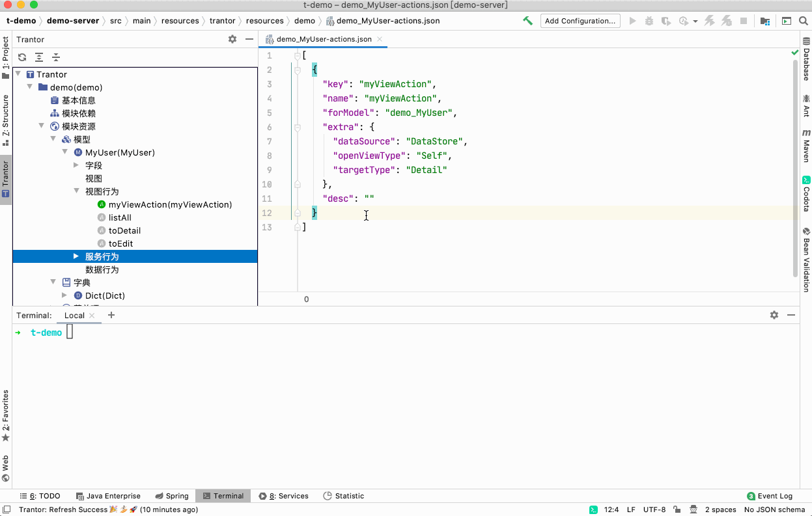The width and height of the screenshot is (812, 516).
Task: Click the Refresh icon in Trantor panel
Action: click(x=22, y=57)
